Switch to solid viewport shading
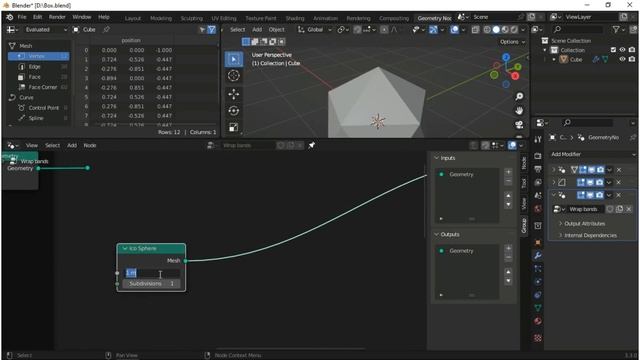Image resolution: width=640 pixels, height=360 pixels. click(496, 29)
